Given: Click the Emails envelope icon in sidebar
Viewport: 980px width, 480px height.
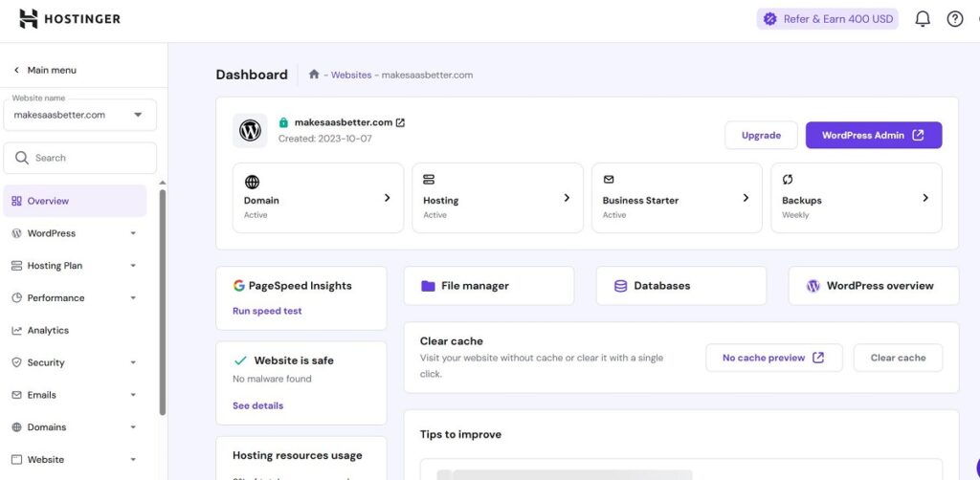Looking at the screenshot, I should [x=17, y=395].
